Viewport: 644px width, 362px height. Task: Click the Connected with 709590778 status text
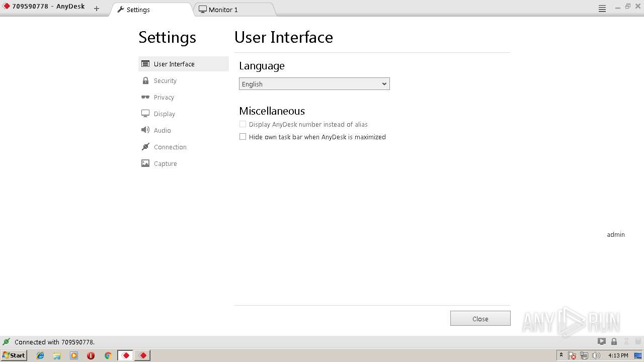point(54,342)
